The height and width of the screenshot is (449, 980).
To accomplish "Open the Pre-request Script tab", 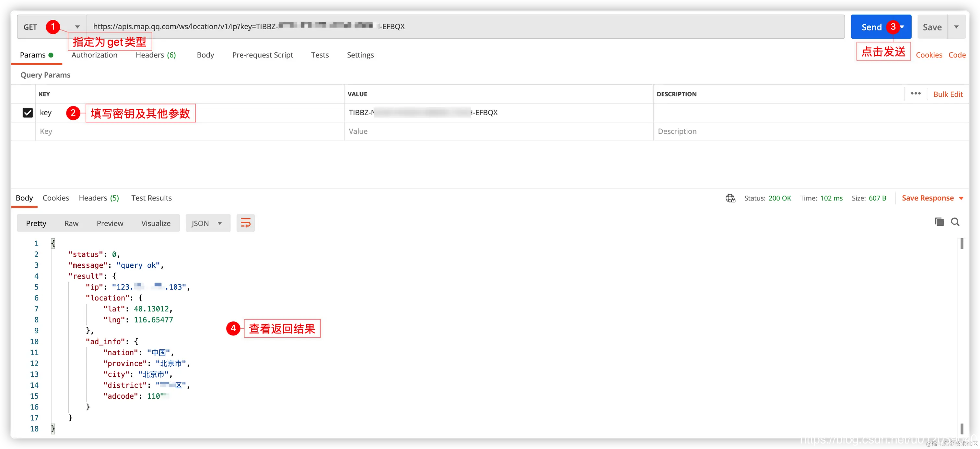I will coord(262,55).
